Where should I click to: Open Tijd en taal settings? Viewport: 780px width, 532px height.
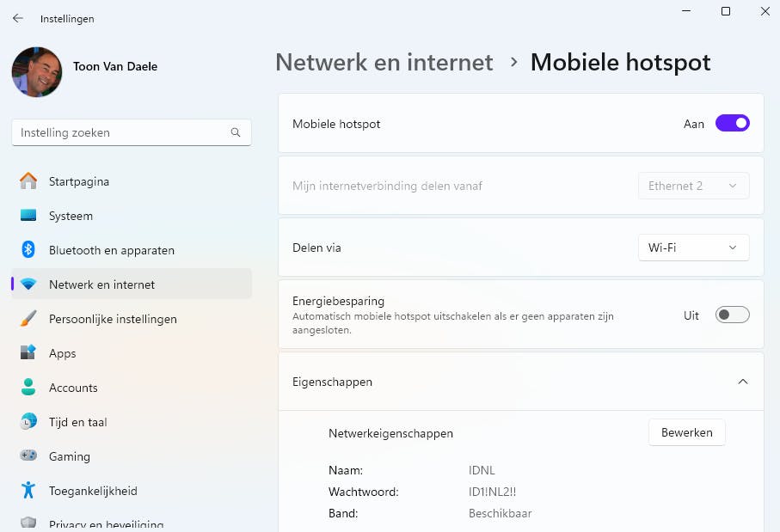coord(77,422)
